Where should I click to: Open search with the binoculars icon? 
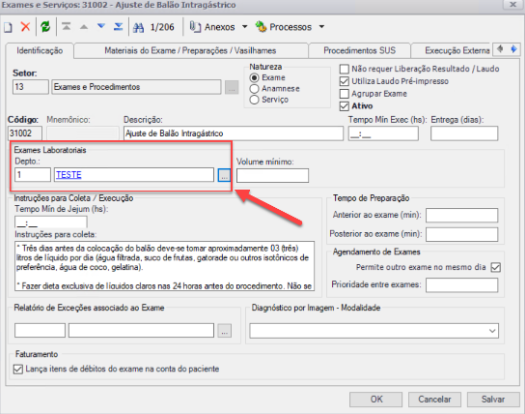[x=138, y=27]
